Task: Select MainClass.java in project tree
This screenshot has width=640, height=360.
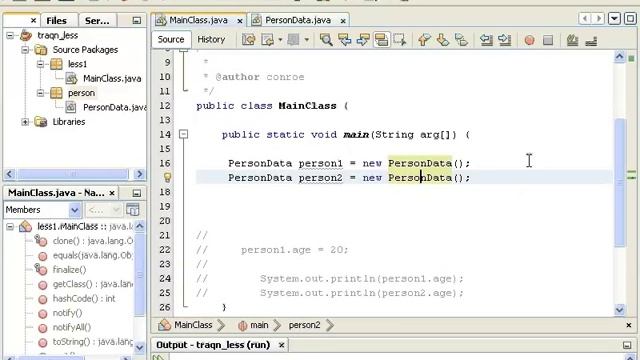Action: [x=112, y=78]
